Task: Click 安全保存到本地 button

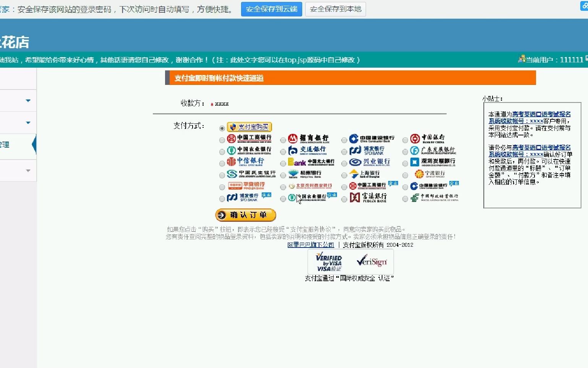Action: [335, 9]
